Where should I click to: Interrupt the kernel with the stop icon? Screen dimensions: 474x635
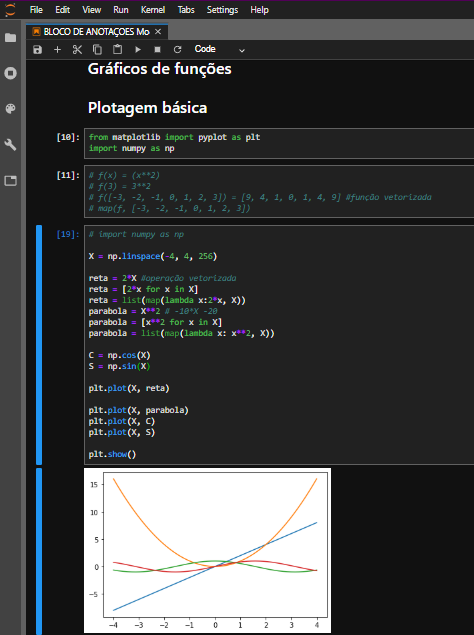158,50
